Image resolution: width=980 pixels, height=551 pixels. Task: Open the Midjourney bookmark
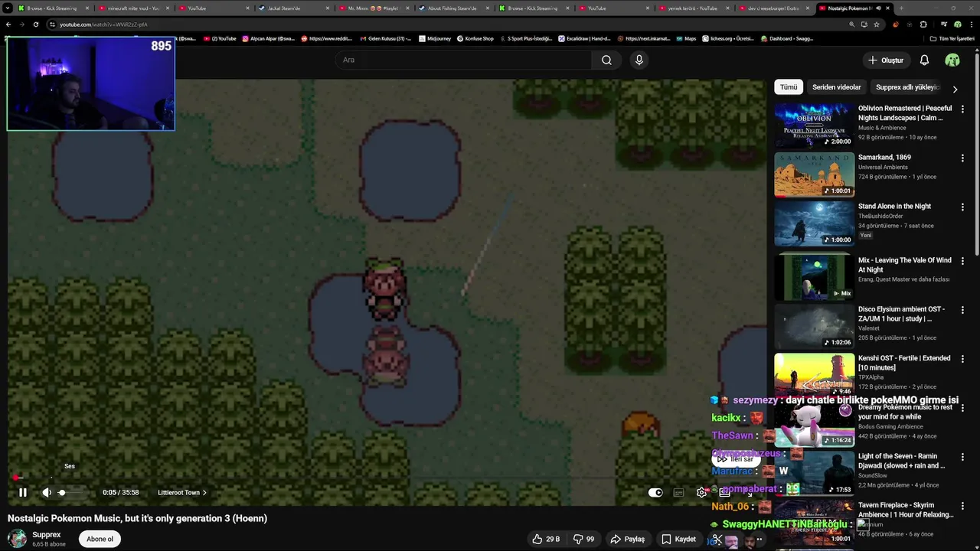tap(435, 38)
